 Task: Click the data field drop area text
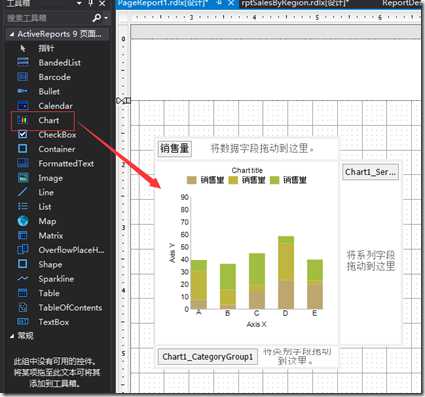coord(262,148)
